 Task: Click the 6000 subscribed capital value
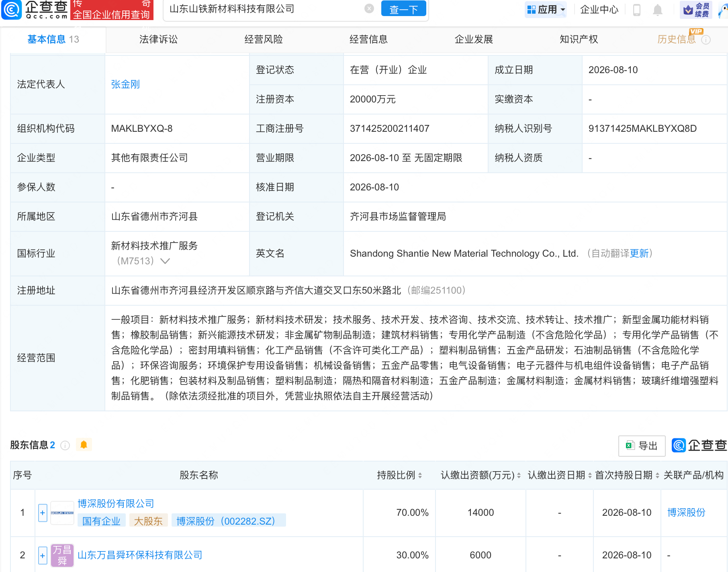pyautogui.click(x=481, y=555)
